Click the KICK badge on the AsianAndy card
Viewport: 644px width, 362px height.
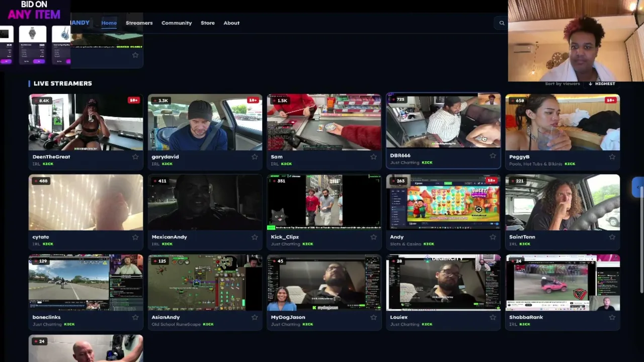click(x=208, y=324)
